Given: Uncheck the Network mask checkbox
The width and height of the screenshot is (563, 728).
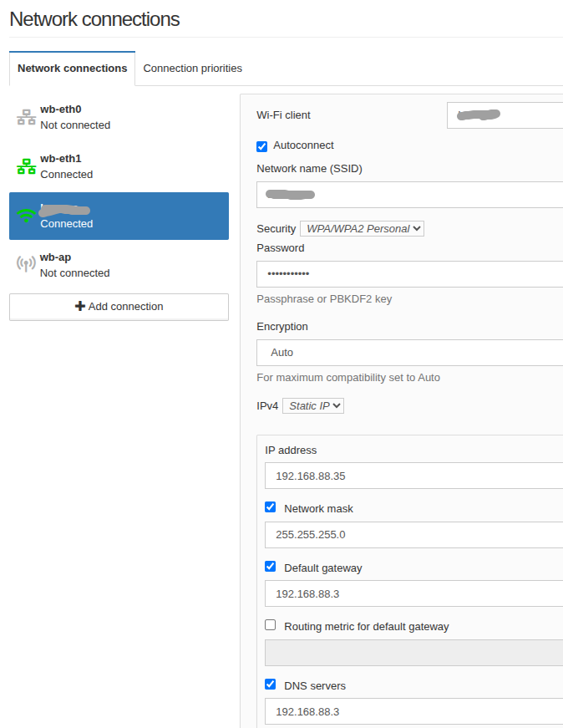Looking at the screenshot, I should tap(271, 507).
